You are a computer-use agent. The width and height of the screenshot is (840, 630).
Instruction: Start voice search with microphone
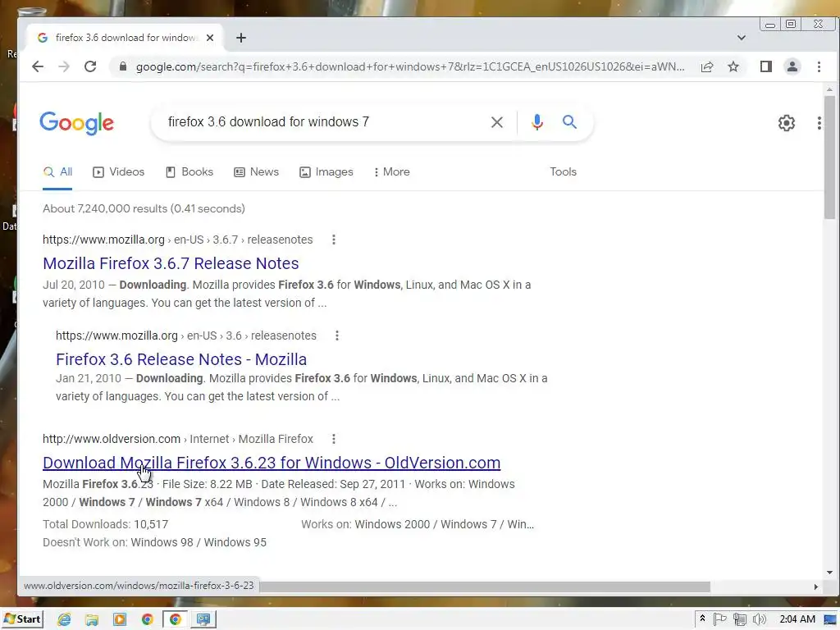(536, 122)
